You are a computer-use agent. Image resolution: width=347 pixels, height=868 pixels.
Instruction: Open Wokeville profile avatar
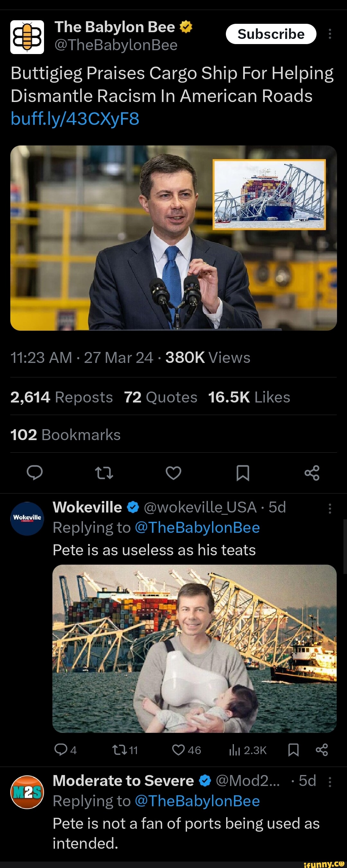click(27, 518)
